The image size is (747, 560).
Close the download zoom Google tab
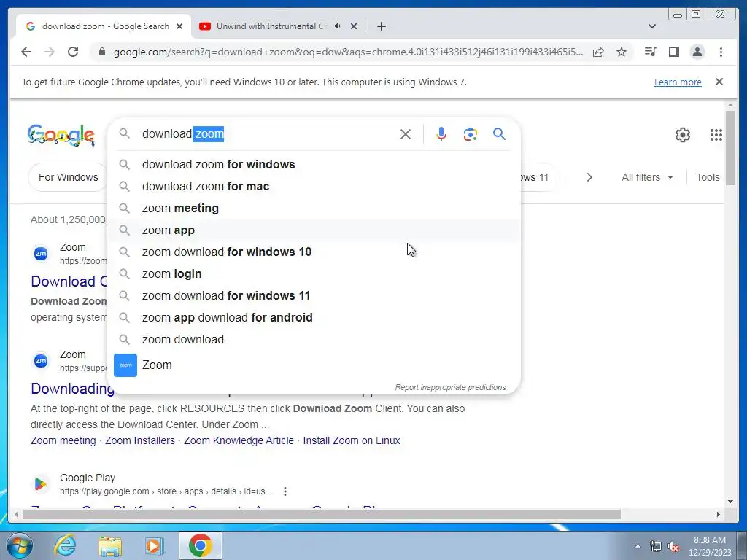click(x=179, y=26)
